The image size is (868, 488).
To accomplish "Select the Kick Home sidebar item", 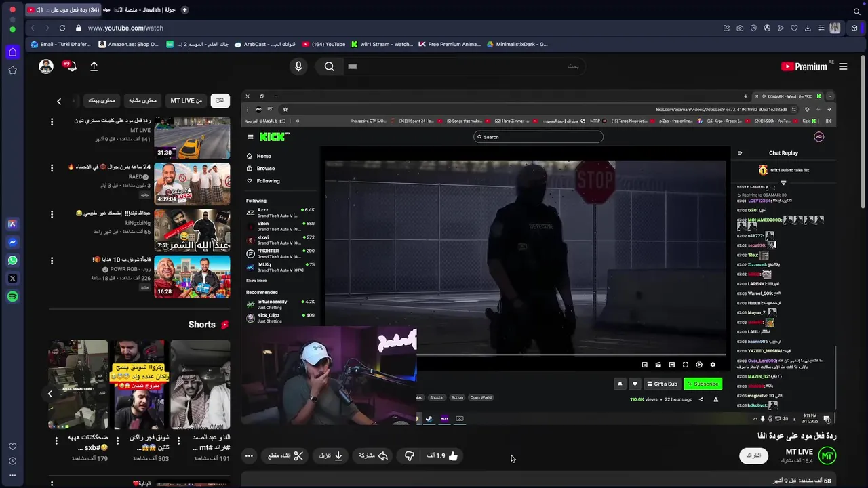I will [263, 156].
